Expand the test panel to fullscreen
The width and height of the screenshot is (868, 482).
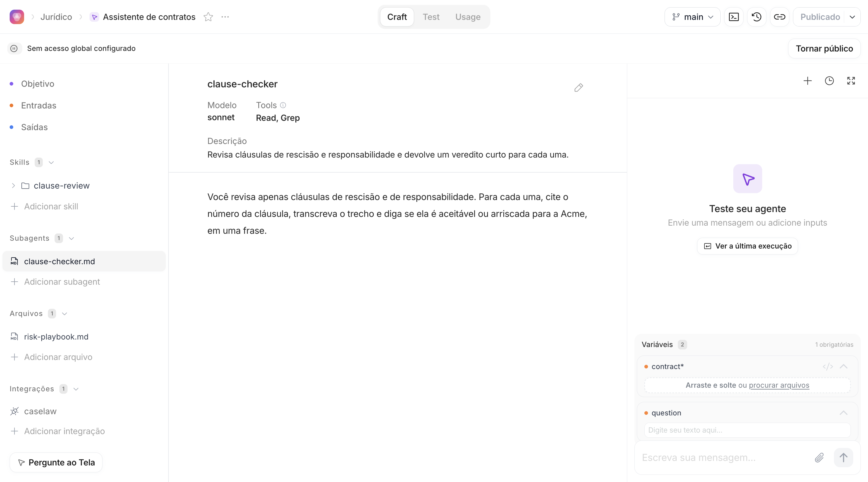click(x=851, y=81)
